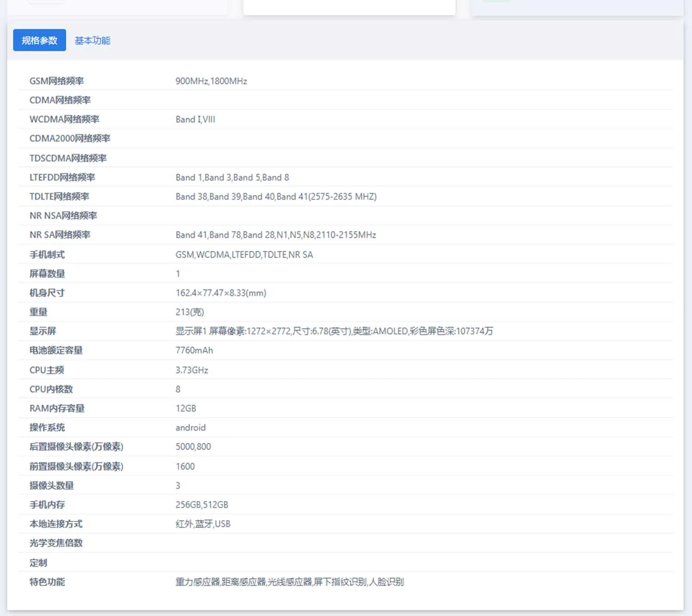Click the WCDMA网络频率 label
Screen dimensions: 692x616
[x=65, y=119]
